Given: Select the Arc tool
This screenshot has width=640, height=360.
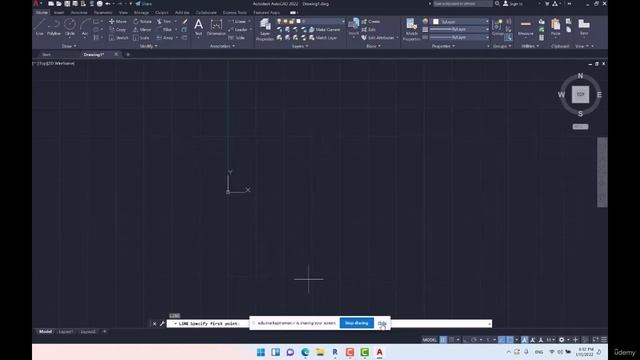Looking at the screenshot, I should tap(84, 27).
